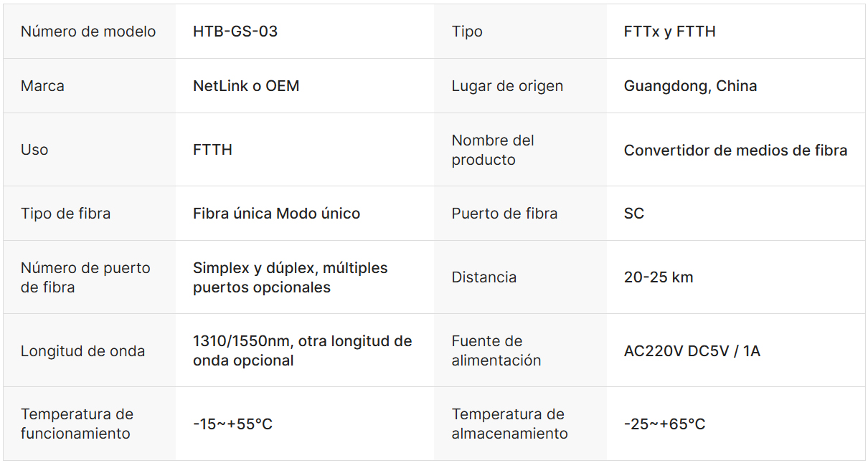Viewport: 868px width, 463px height.
Task: Click 'Simplex y dúplex, múltiples puertos opcionales'
Action: click(x=290, y=277)
